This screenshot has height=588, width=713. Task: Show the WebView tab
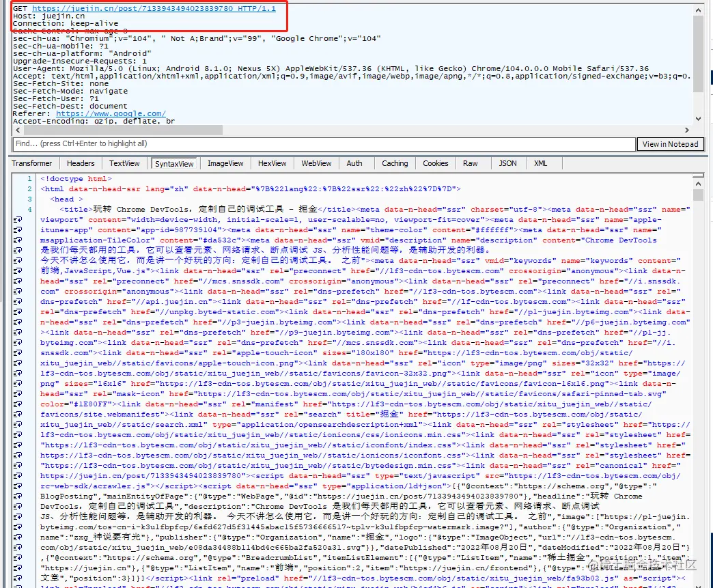[x=316, y=163]
